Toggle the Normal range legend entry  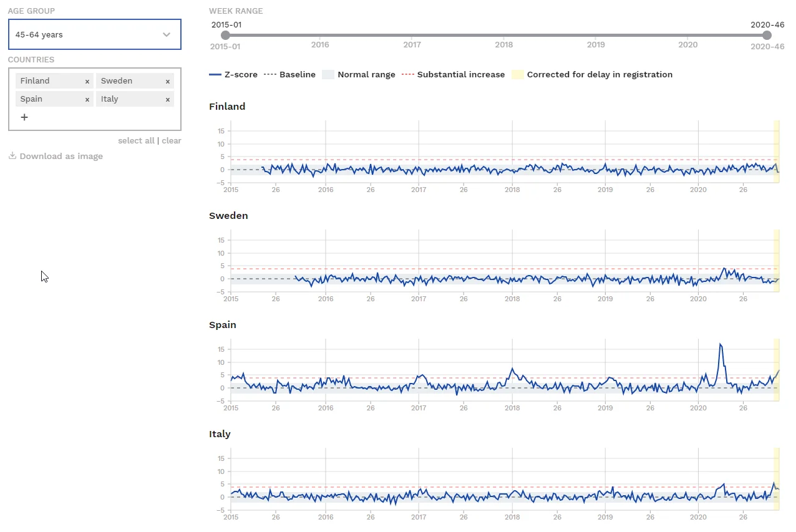359,75
